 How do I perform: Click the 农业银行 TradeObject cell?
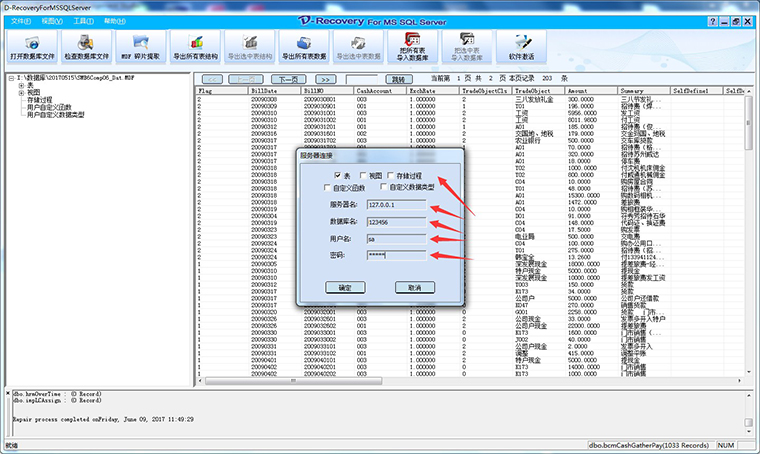click(x=527, y=141)
